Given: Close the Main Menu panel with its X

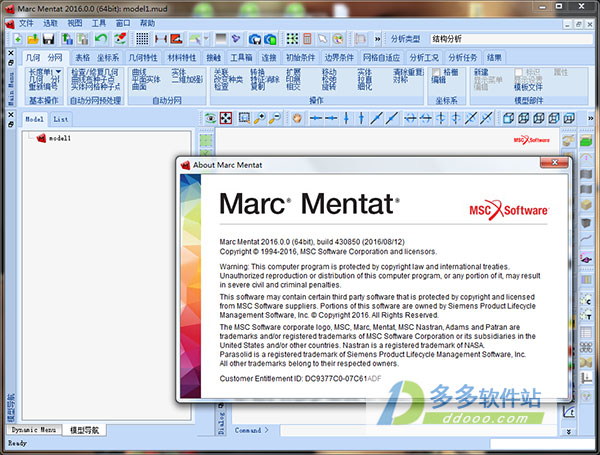Looking at the screenshot, I should tap(11, 53).
